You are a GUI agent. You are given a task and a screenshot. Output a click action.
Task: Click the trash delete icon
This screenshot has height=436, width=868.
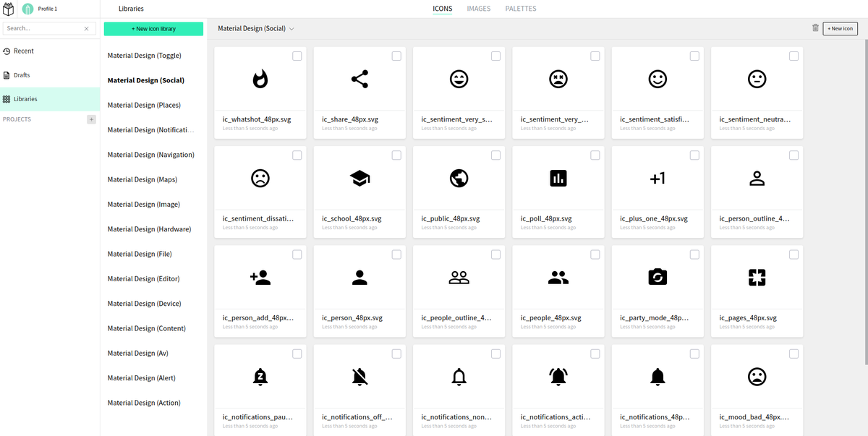(x=815, y=28)
